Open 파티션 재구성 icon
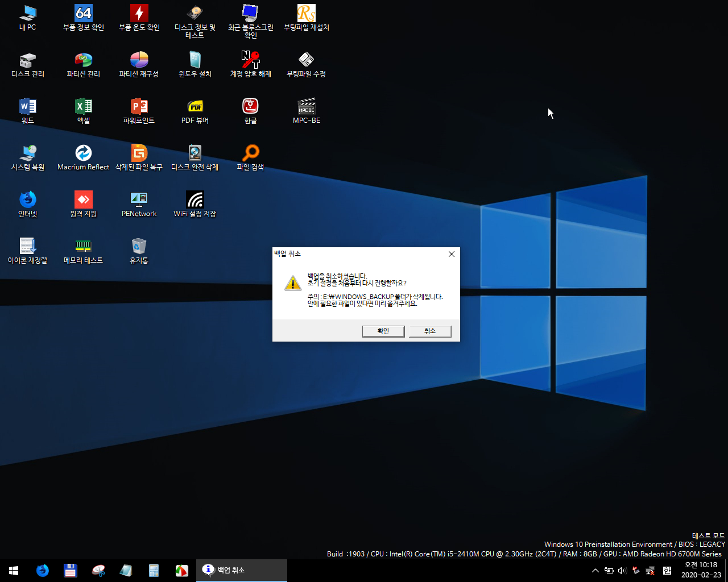728x582 pixels. (139, 65)
